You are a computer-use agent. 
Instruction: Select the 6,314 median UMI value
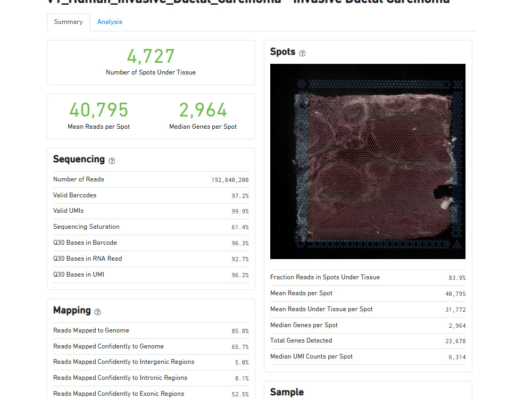point(457,358)
